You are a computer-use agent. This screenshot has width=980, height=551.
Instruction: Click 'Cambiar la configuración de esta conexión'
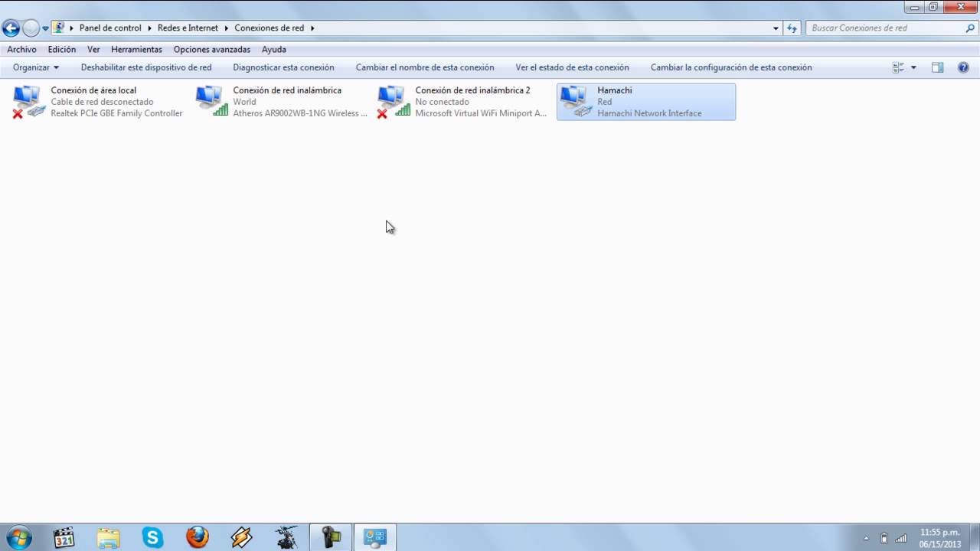click(x=731, y=67)
